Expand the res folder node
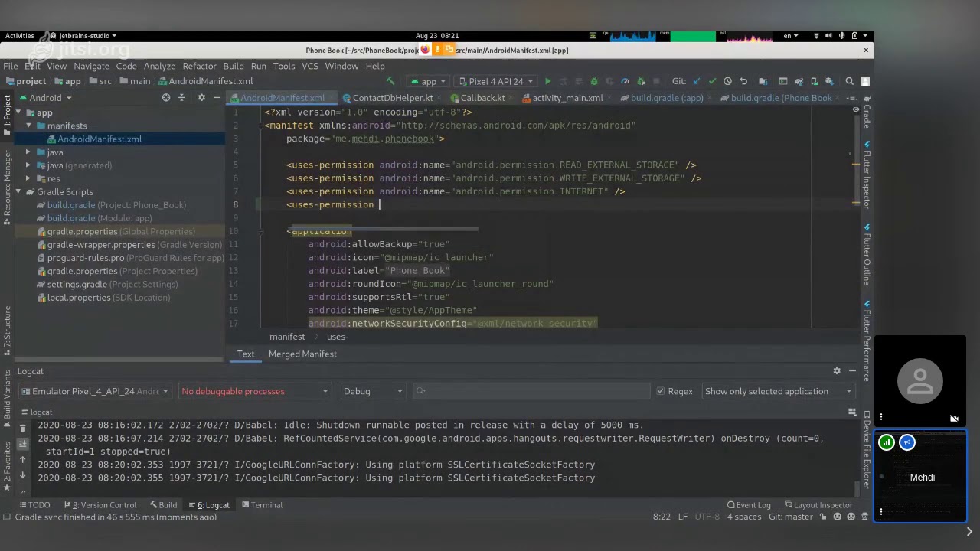 pyautogui.click(x=28, y=178)
